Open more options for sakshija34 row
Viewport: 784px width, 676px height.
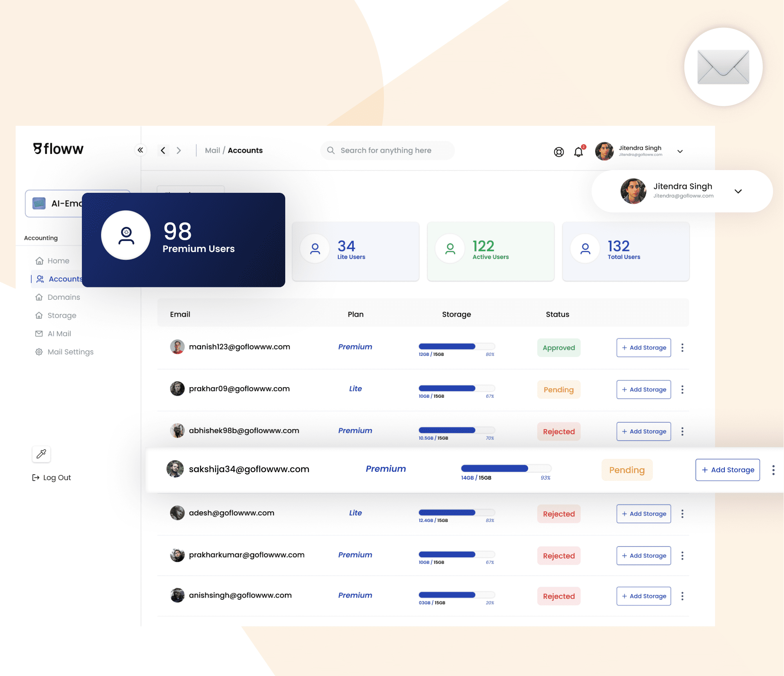(x=773, y=470)
